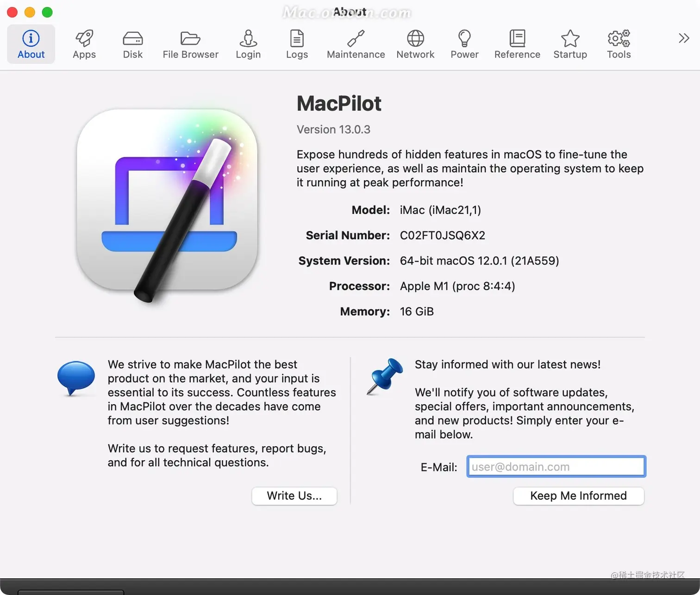Open the Maintenance tools section
700x595 pixels.
[356, 44]
